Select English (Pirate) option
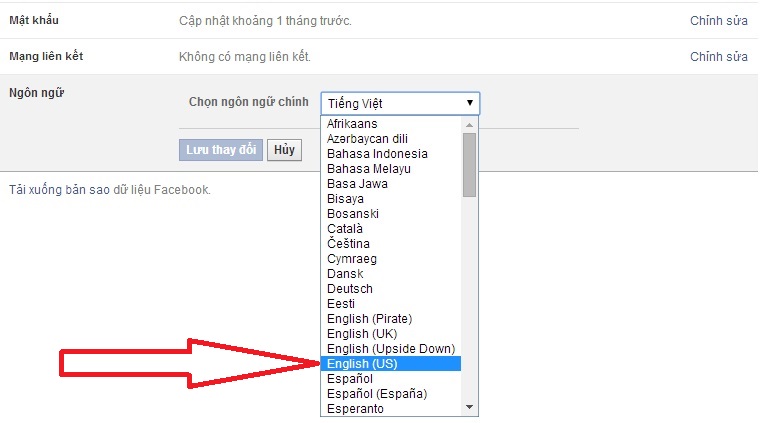The height and width of the screenshot is (423, 771). pos(391,319)
